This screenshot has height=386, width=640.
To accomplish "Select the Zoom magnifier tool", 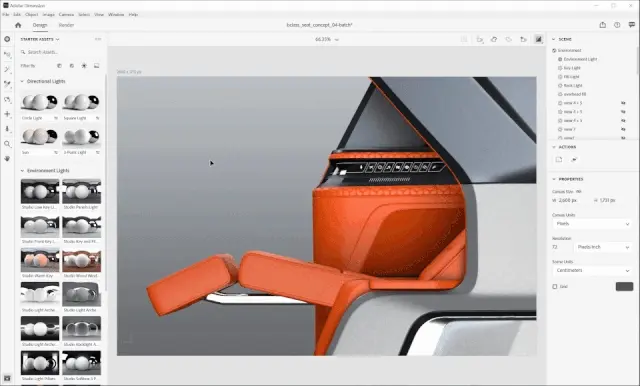I will (7, 144).
